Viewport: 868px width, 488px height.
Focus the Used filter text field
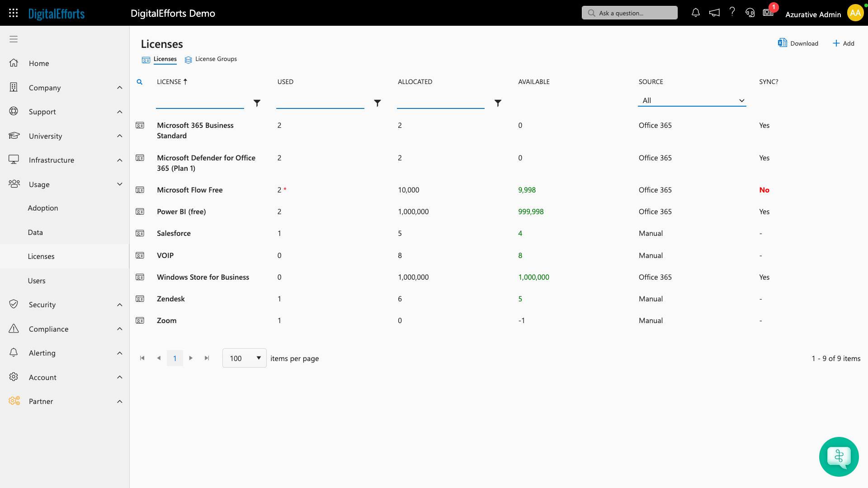coord(320,103)
